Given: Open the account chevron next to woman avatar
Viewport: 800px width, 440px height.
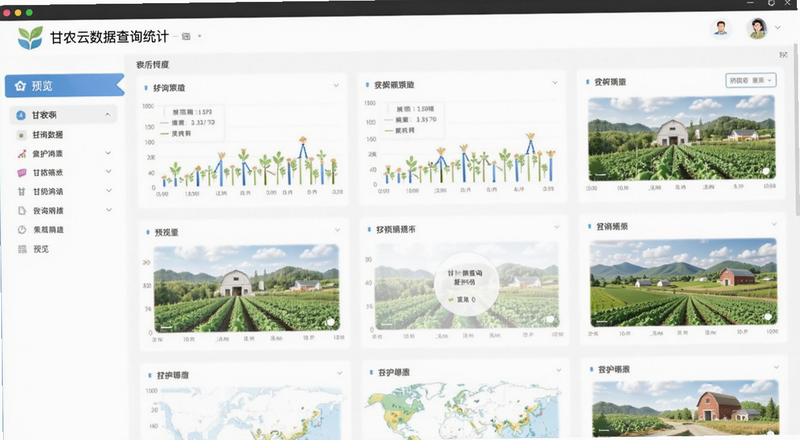Looking at the screenshot, I should click(778, 28).
